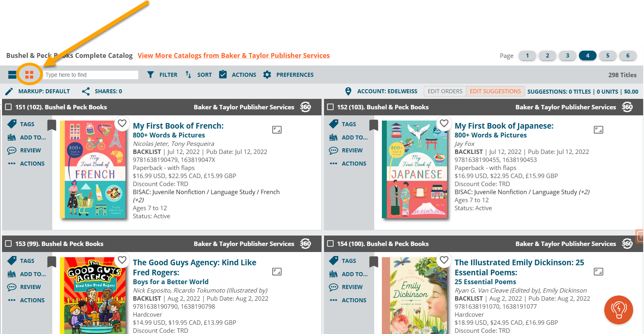Viewport: 644px width, 334px height.
Task: Switch to list view layout icon
Action: coord(12,75)
